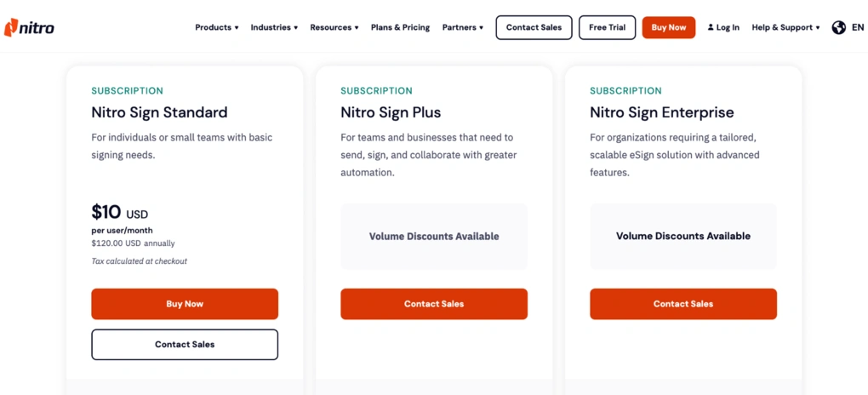Click the Nitro Sign Enterprise heading
Viewport: 868px width, 395px height.
662,112
